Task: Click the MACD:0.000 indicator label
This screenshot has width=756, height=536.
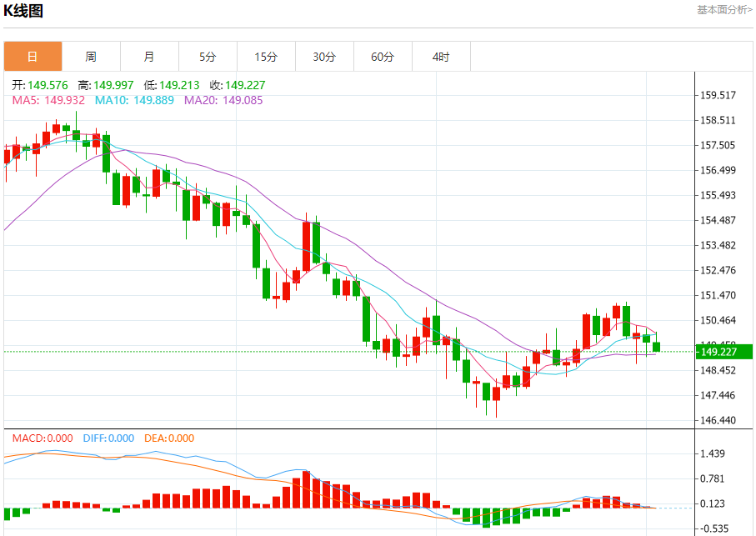Action: 43,438
